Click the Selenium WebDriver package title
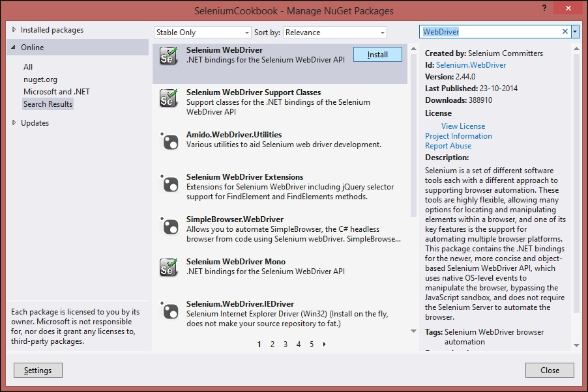588x392 pixels. point(225,50)
